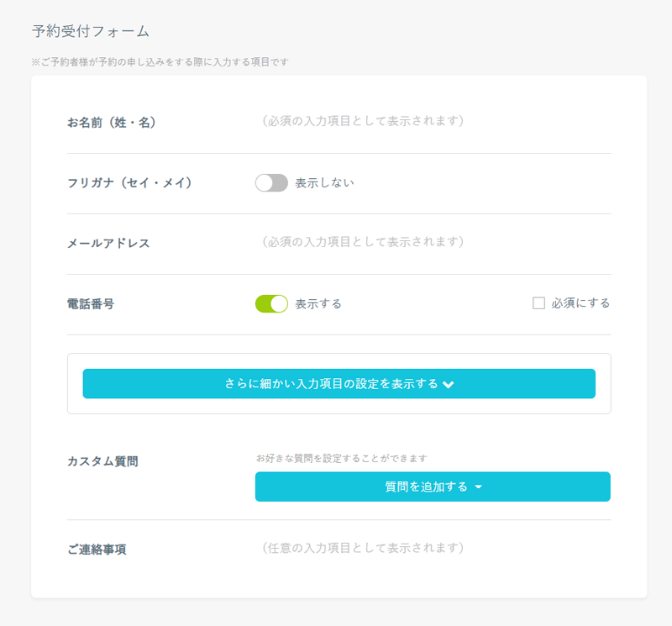Enable the フリガナ display toggle switch
The width and height of the screenshot is (672, 626).
271,183
